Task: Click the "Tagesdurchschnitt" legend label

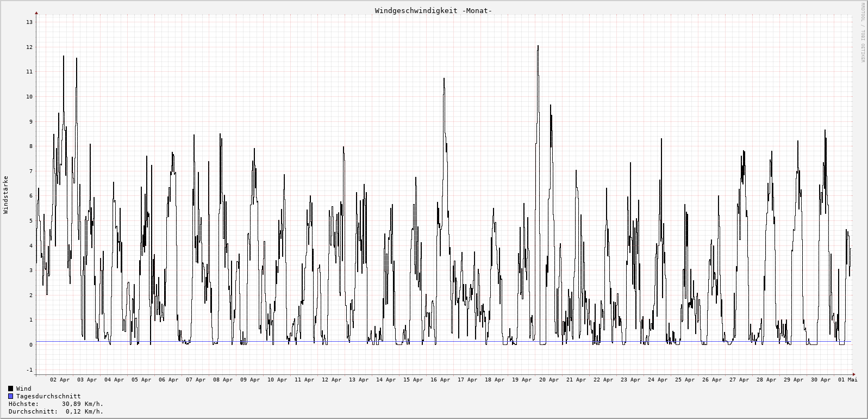Action: [48, 396]
